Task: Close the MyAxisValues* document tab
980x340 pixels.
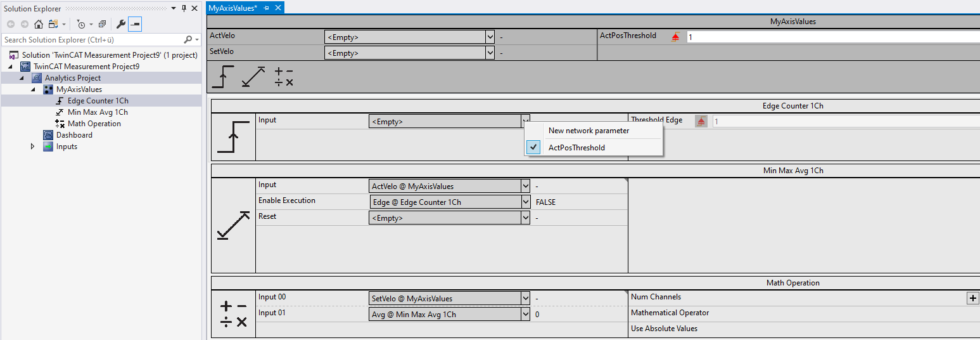Action: 277,8
